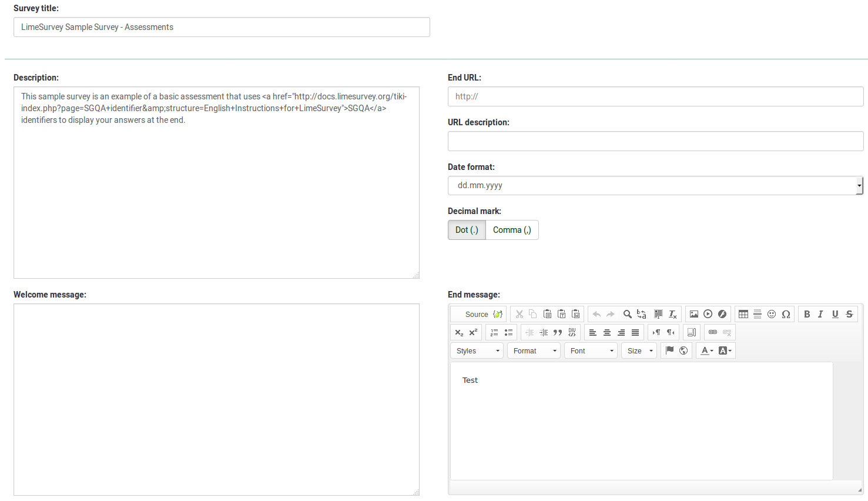Click the Survey title input field

click(222, 27)
